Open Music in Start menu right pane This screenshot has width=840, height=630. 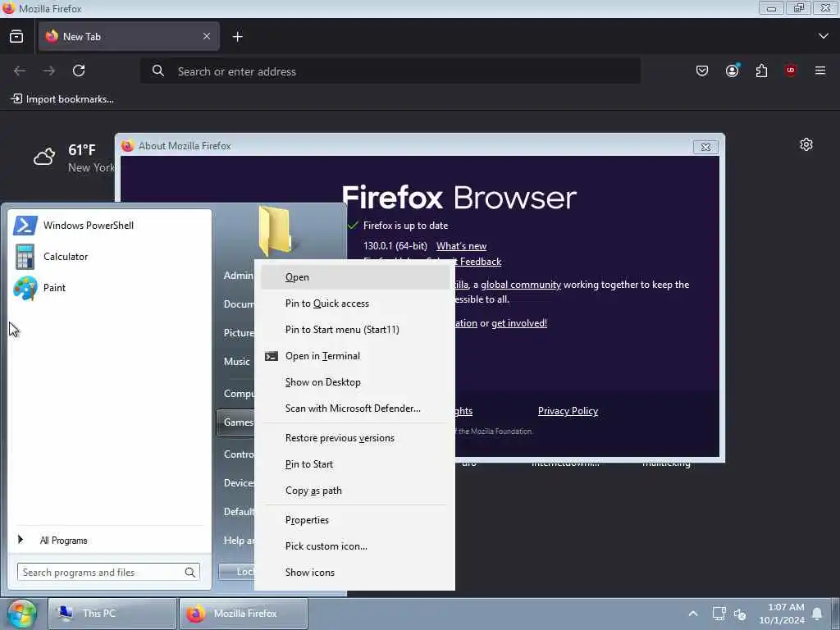(x=237, y=362)
